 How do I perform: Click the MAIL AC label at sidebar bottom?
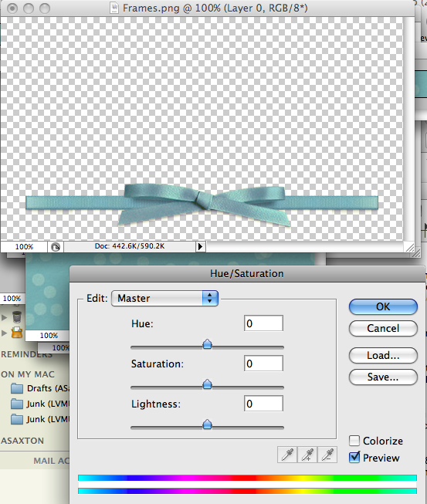tap(52, 461)
